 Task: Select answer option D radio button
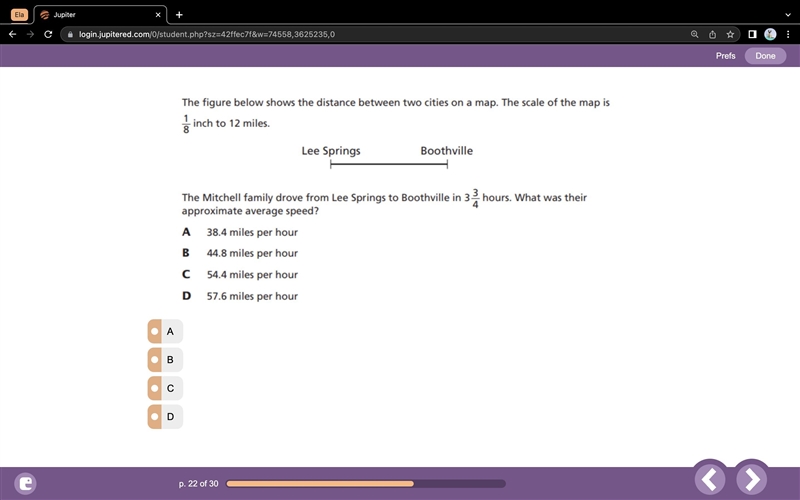[x=165, y=417]
